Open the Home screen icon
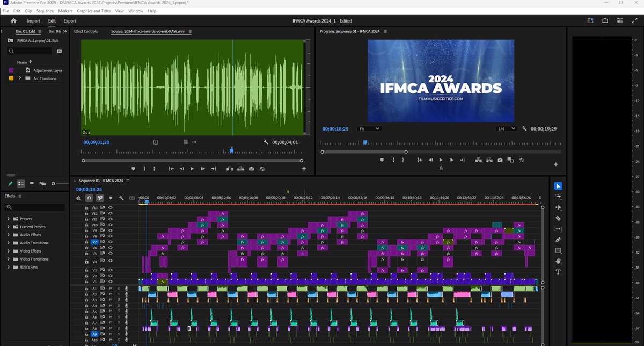Image resolution: width=644 pixels, height=346 pixels. (14, 21)
